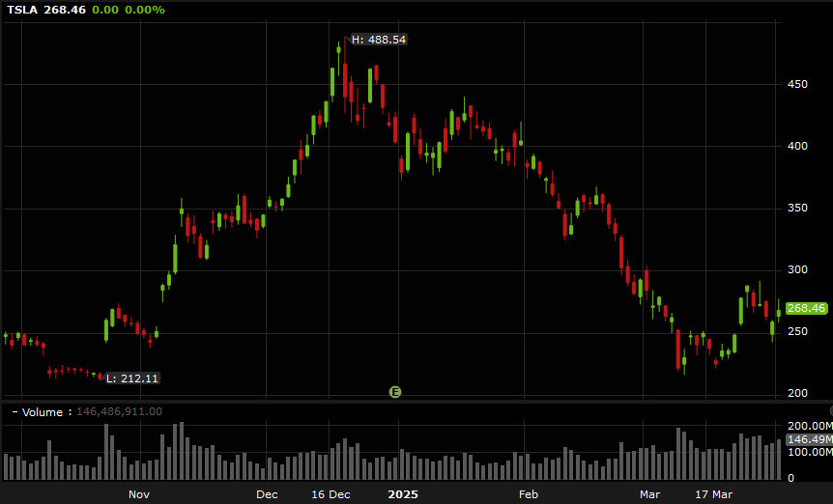Screen dimensions: 833x504
Task: Click the TSLA ticker symbol label
Action: [x=22, y=10]
